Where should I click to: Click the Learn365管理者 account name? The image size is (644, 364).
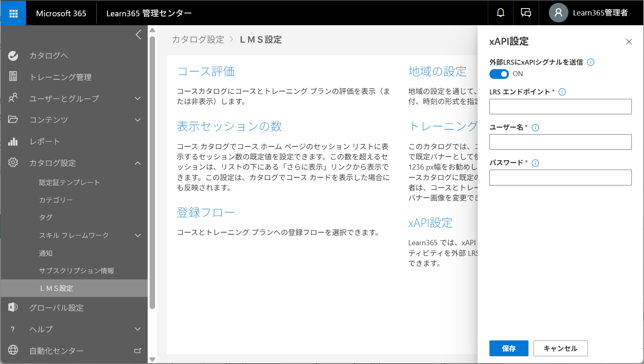tap(600, 13)
